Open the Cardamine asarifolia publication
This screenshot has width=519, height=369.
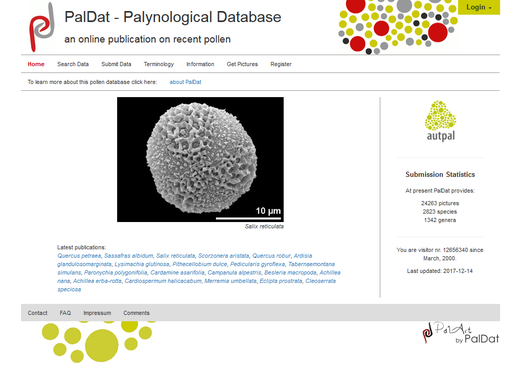click(177, 272)
